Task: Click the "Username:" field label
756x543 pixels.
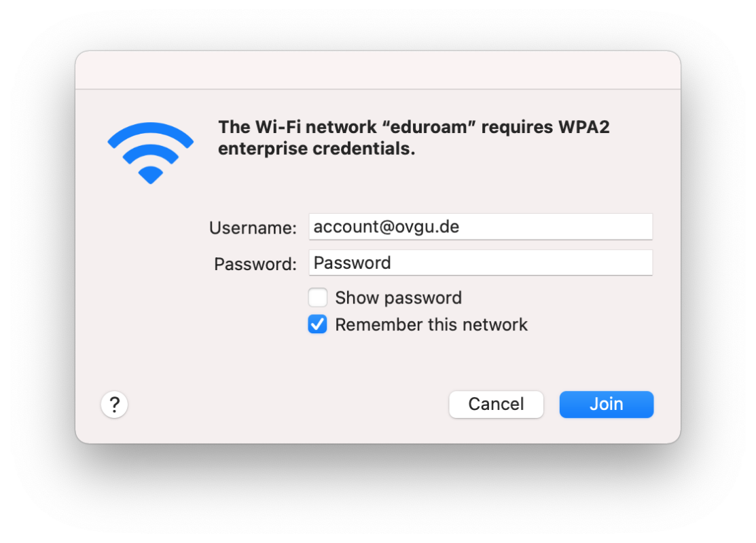Action: click(253, 228)
